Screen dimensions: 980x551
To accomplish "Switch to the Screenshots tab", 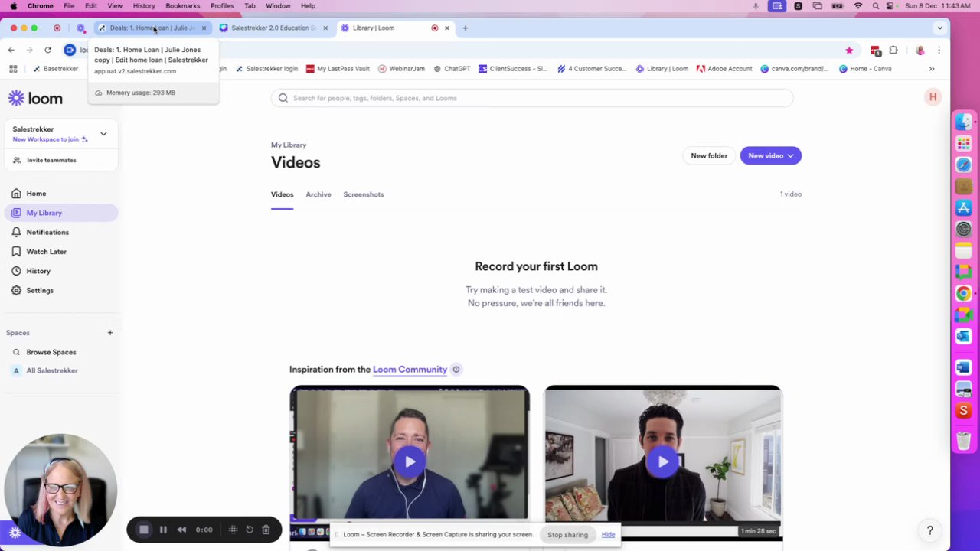I will (x=364, y=194).
